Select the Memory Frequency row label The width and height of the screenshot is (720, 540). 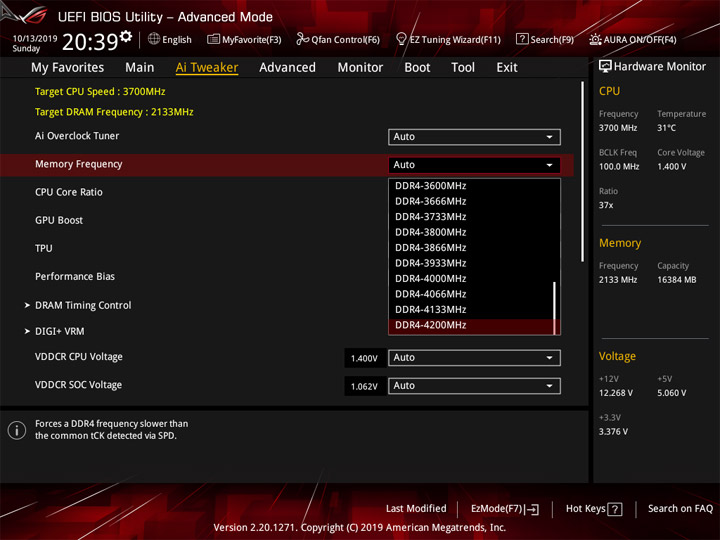click(79, 164)
